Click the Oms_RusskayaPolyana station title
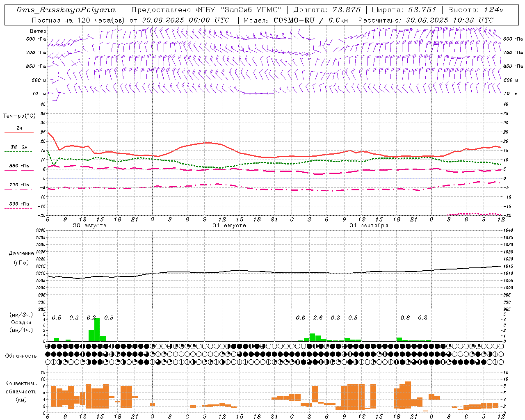 [66, 10]
